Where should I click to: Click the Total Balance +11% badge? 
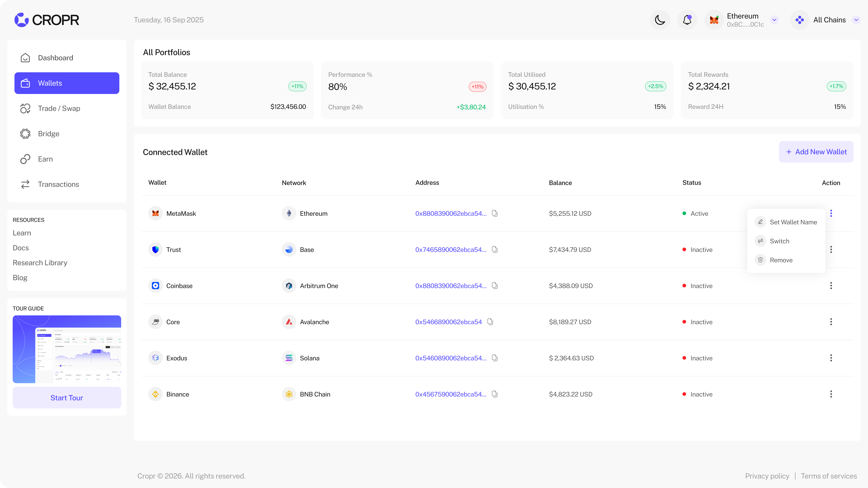pos(297,86)
